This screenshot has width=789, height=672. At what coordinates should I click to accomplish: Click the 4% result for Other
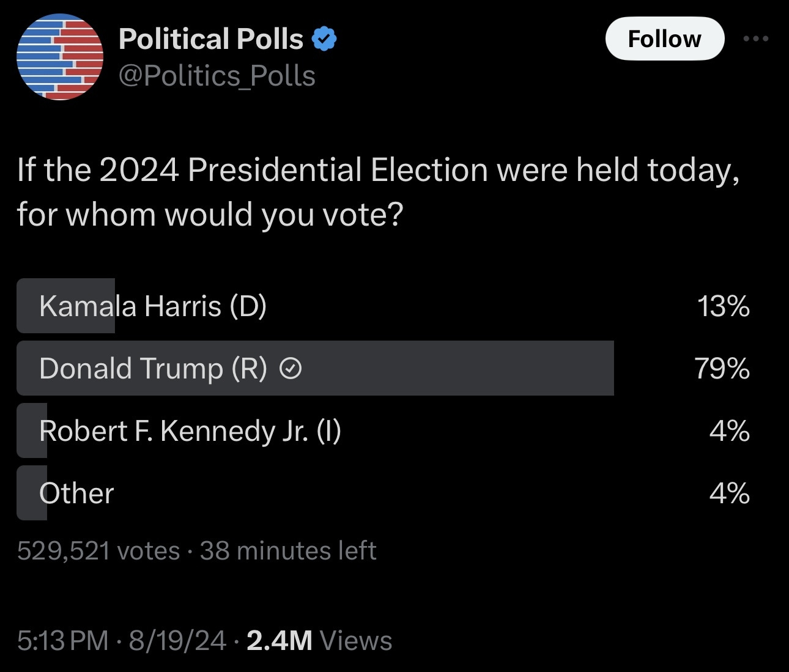coord(730,493)
